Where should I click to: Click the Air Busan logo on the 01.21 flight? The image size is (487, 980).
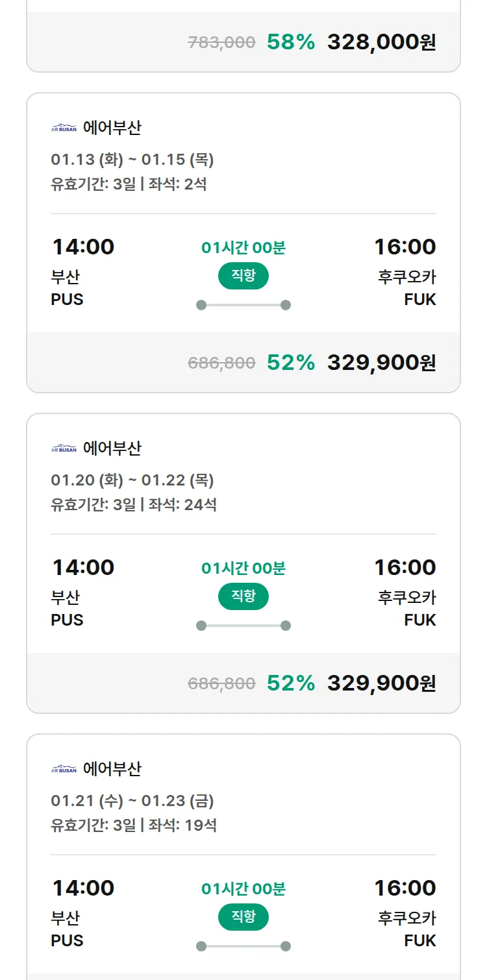(x=64, y=769)
